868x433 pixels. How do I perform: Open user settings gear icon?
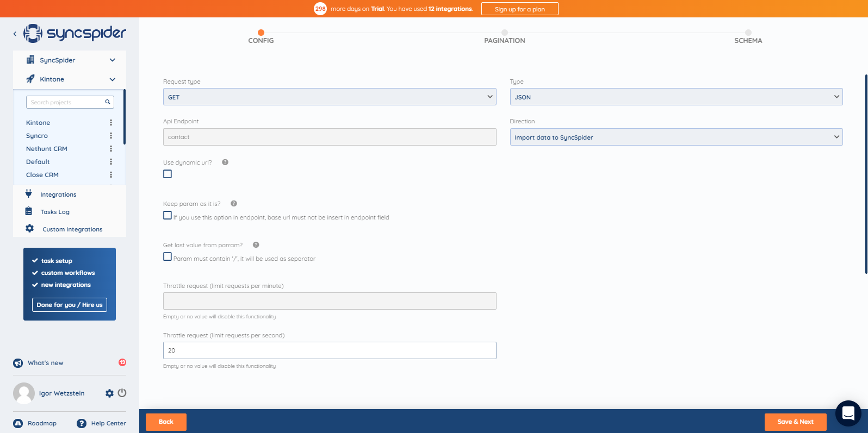(109, 393)
